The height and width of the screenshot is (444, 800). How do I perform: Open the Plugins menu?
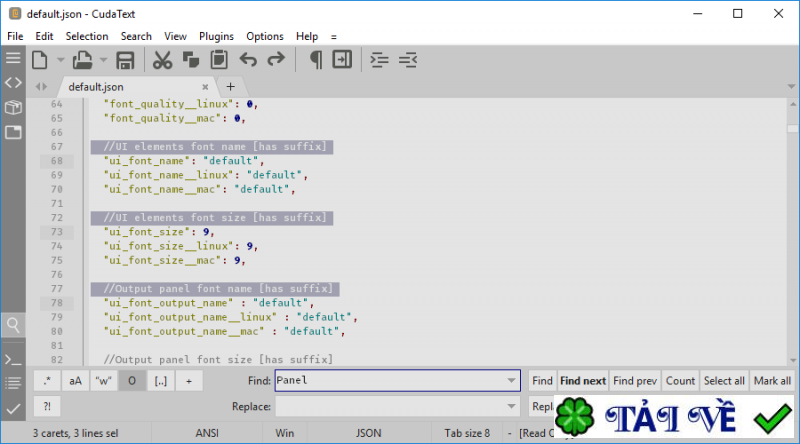pyautogui.click(x=216, y=36)
